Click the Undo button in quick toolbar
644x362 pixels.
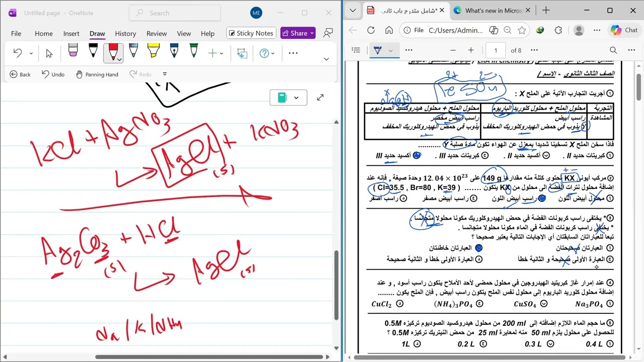[53, 74]
